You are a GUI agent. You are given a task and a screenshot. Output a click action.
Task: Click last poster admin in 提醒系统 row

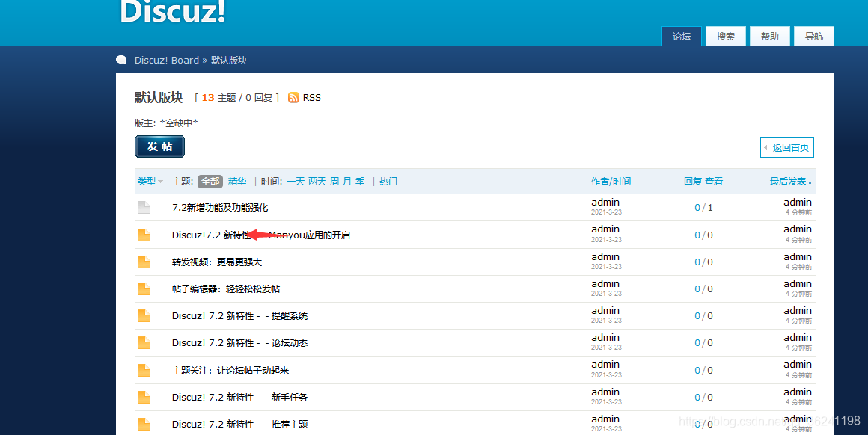[x=798, y=311]
